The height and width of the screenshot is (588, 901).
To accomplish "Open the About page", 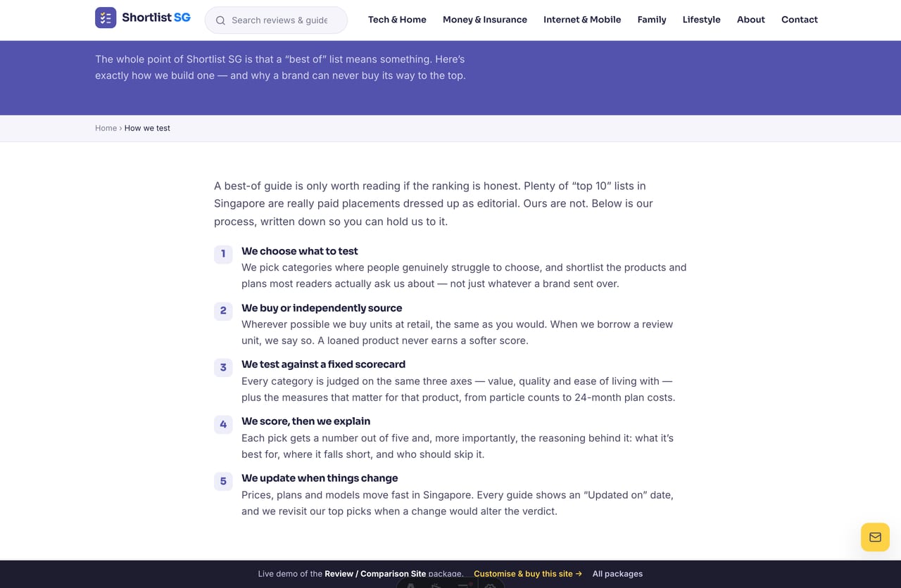I will [x=751, y=20].
